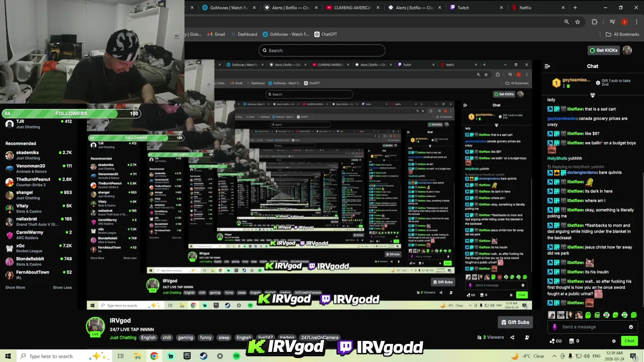Bookmark this page with star icon

click(x=578, y=22)
